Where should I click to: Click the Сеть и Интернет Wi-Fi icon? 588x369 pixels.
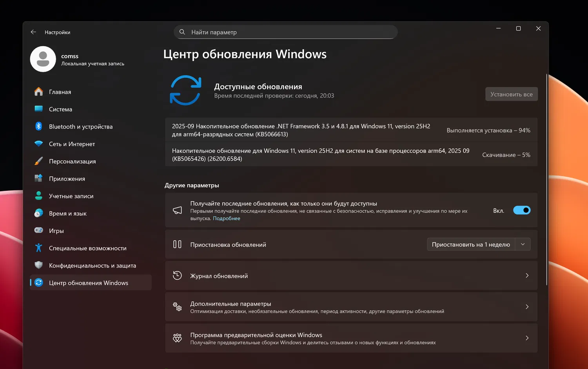point(38,144)
